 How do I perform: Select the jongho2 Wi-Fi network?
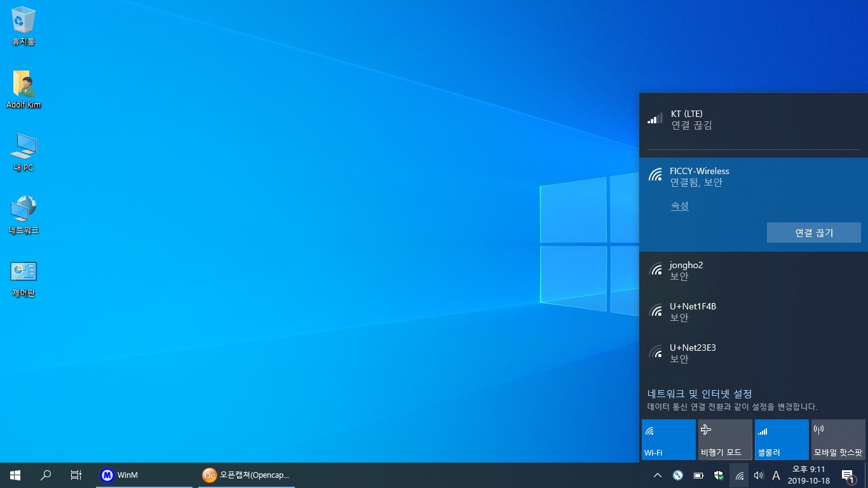[754, 271]
